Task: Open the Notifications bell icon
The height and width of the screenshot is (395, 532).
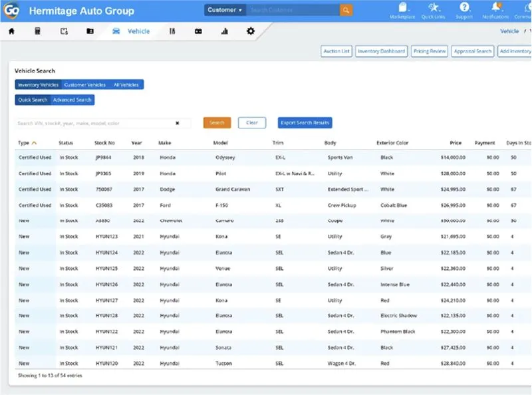Action: [x=495, y=7]
